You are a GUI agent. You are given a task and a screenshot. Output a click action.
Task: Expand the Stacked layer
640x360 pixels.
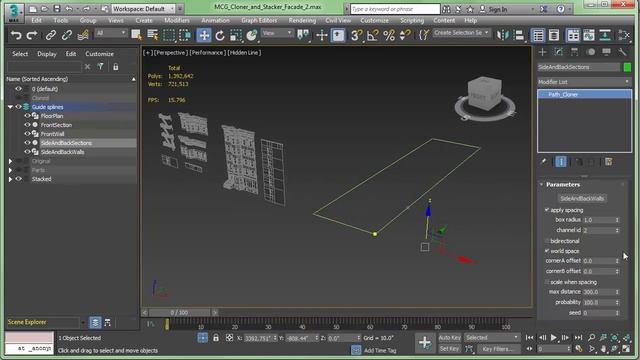[x=10, y=179]
